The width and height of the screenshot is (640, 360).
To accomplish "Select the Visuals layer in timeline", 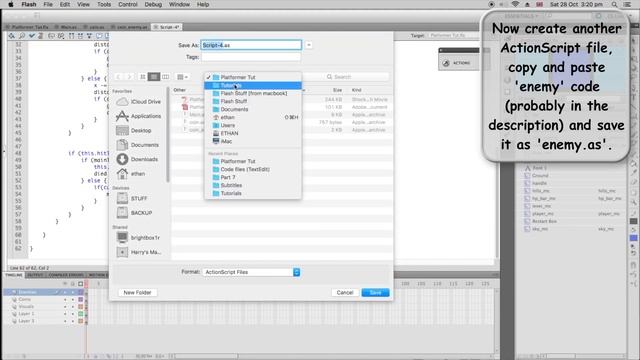I will (26, 307).
